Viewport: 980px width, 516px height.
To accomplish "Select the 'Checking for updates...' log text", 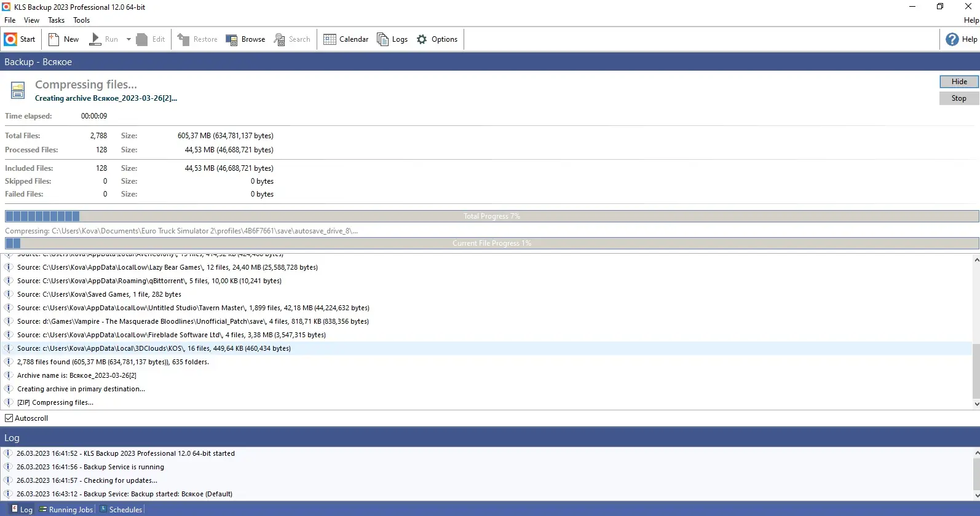I will coord(87,480).
